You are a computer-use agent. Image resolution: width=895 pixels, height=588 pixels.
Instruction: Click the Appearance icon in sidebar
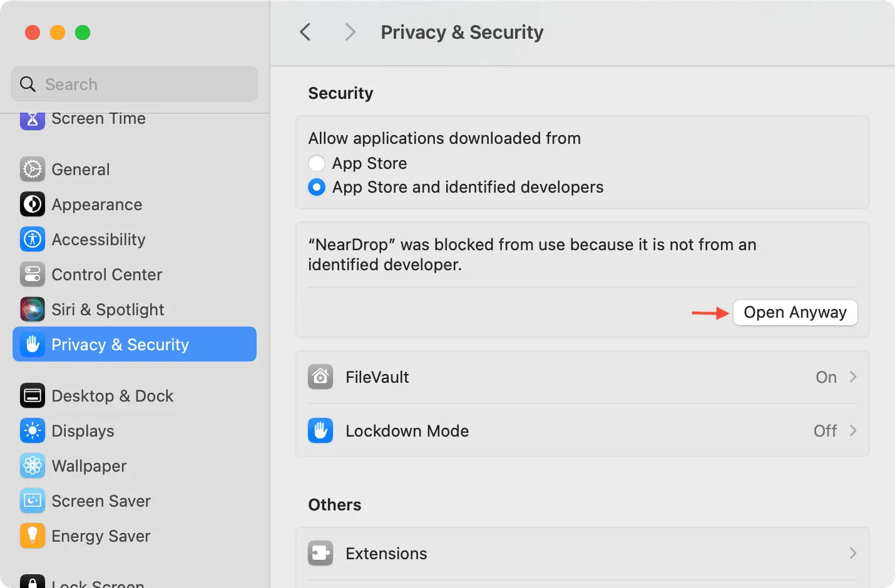[x=33, y=204]
